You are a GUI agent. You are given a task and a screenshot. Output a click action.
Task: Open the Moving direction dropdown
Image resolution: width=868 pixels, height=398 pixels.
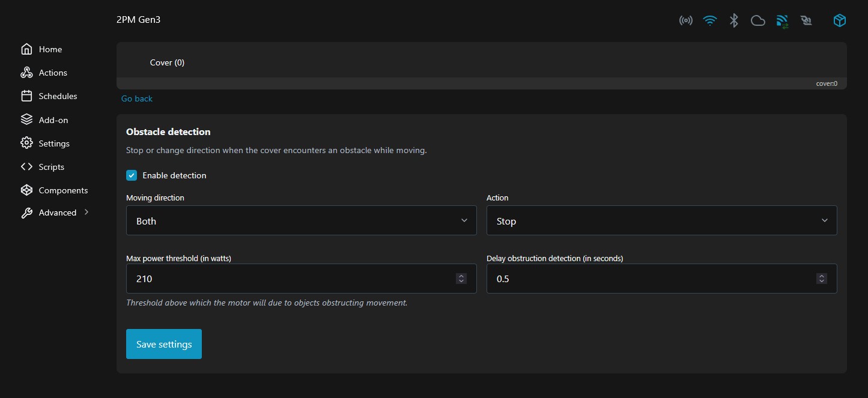click(x=301, y=221)
